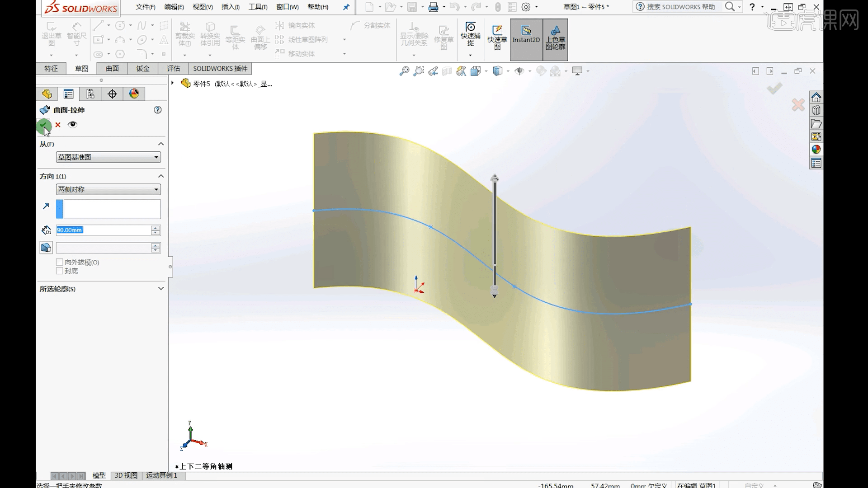The image size is (868, 488).
Task: Confirm the surface extrude with green checkmark
Action: (43, 125)
